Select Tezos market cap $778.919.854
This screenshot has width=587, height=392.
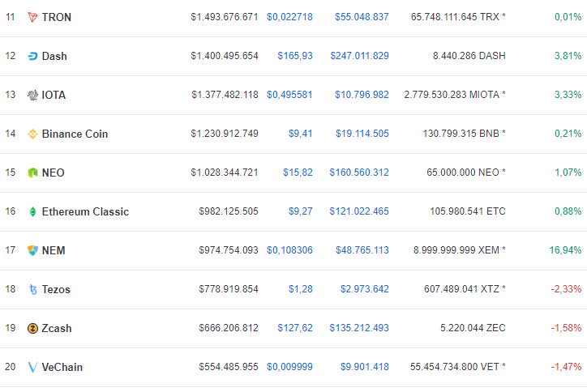click(229, 289)
